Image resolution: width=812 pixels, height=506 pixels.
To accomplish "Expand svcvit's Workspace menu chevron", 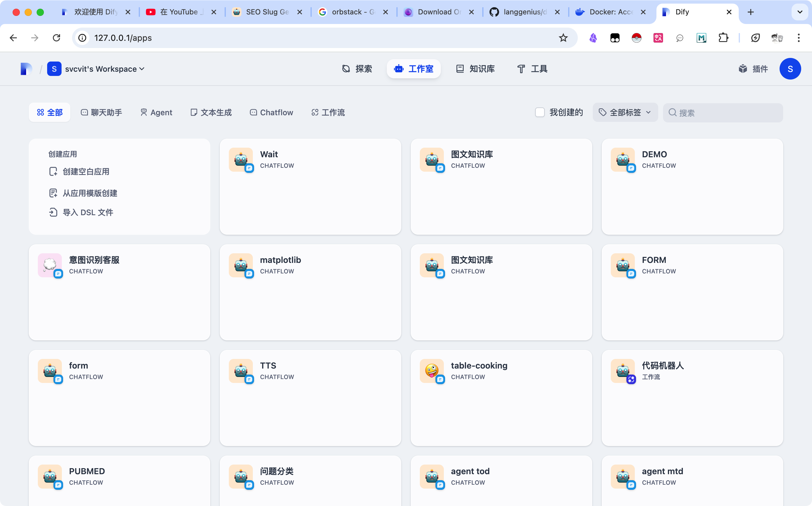I will pos(142,69).
